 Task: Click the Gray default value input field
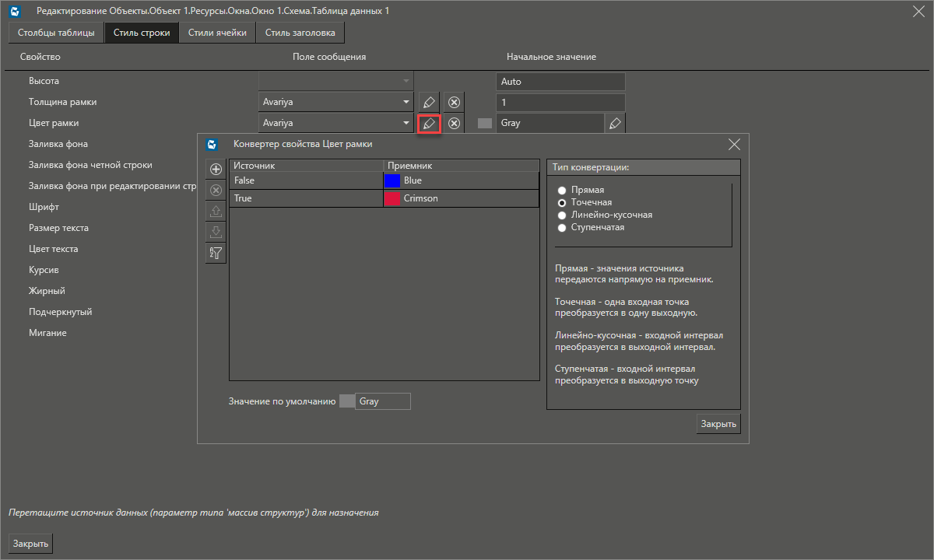[383, 401]
